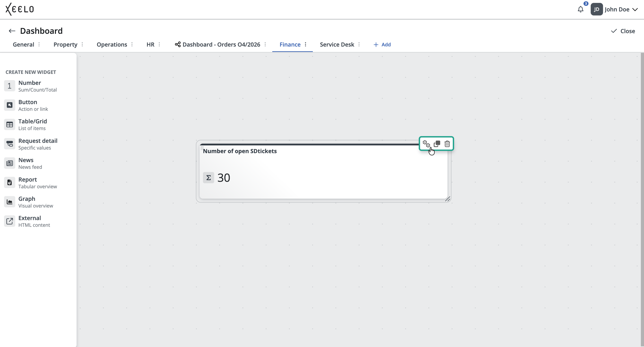Click the External widget icon
644x347 pixels.
(9, 221)
